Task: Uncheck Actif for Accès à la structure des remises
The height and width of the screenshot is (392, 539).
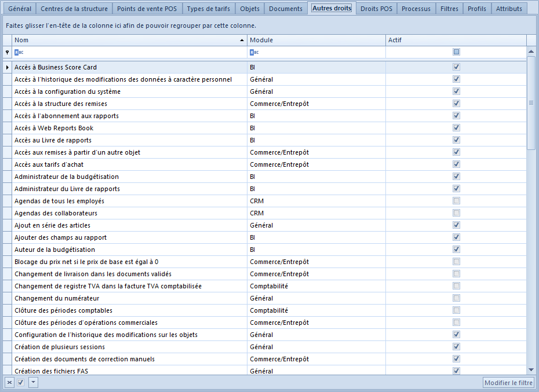Action: pos(456,104)
